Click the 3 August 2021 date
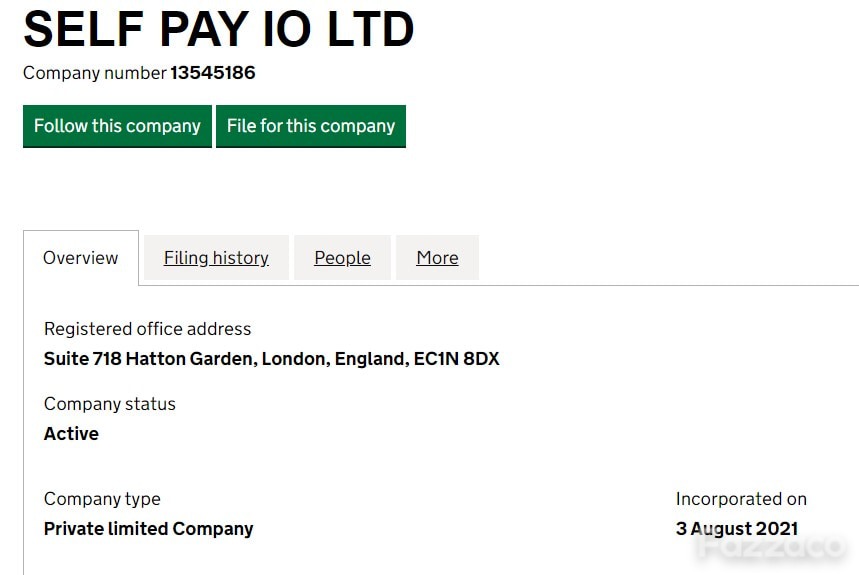The height and width of the screenshot is (575, 859). (737, 529)
